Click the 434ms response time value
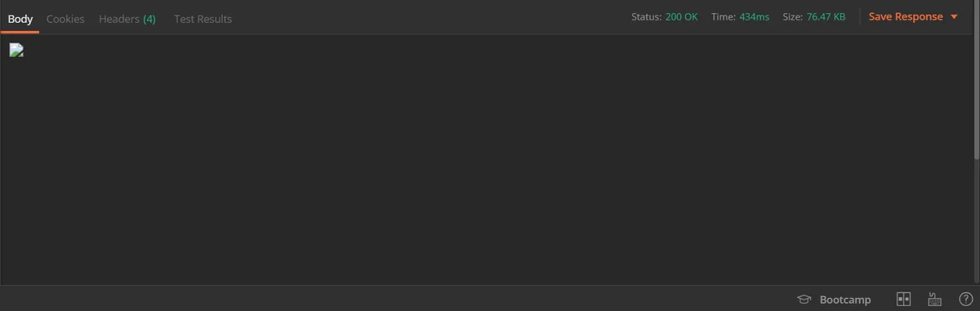Viewport: 980px width, 311px height. [x=754, y=16]
